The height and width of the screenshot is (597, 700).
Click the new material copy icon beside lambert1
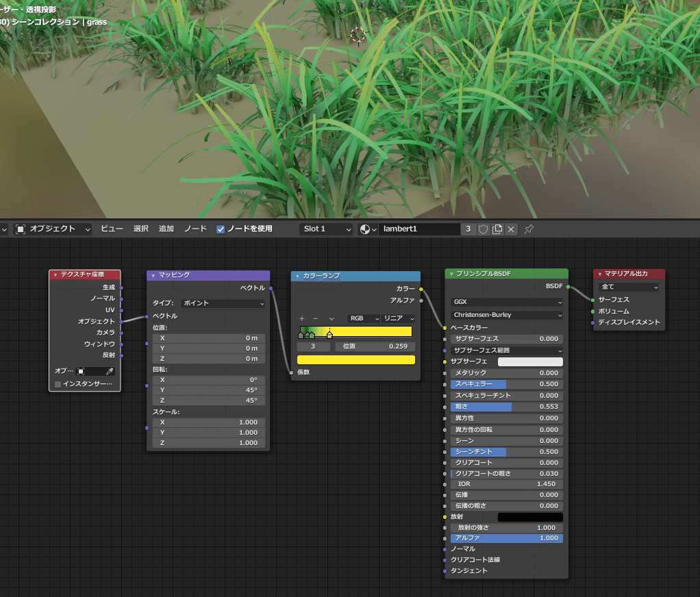[x=497, y=229]
